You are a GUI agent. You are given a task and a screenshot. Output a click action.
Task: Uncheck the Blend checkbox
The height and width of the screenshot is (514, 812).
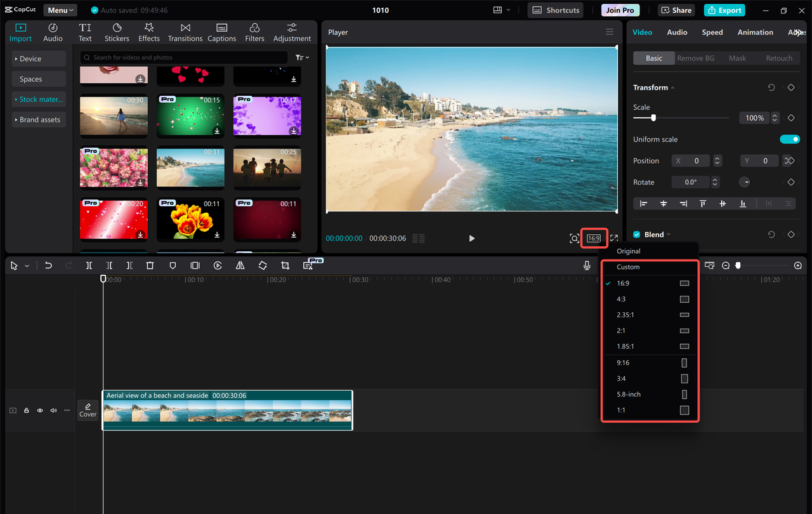pos(636,234)
